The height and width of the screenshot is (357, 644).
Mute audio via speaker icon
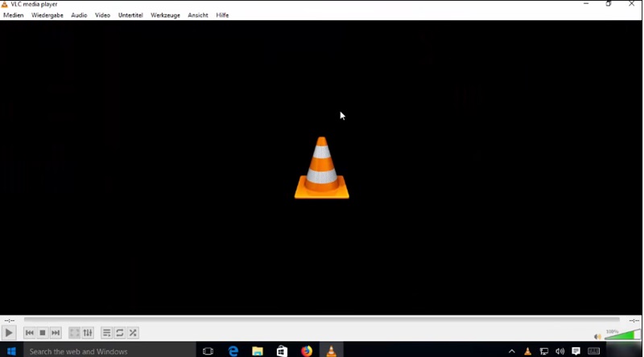(x=597, y=336)
